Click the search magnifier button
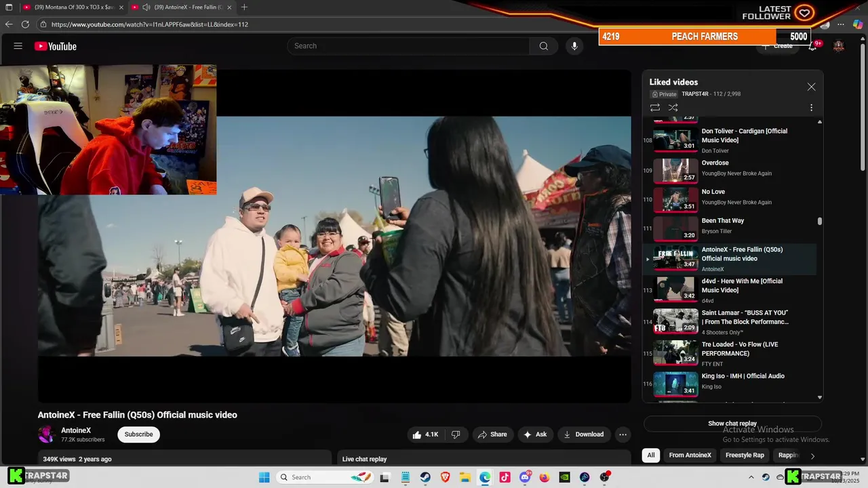The width and height of the screenshot is (868, 488). (544, 46)
